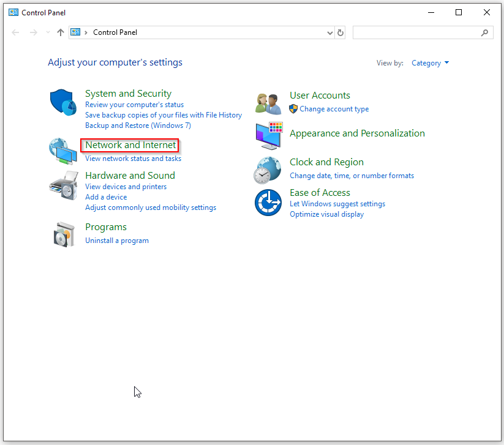Expand the address bar history dropdown
The image size is (504, 445).
click(331, 32)
